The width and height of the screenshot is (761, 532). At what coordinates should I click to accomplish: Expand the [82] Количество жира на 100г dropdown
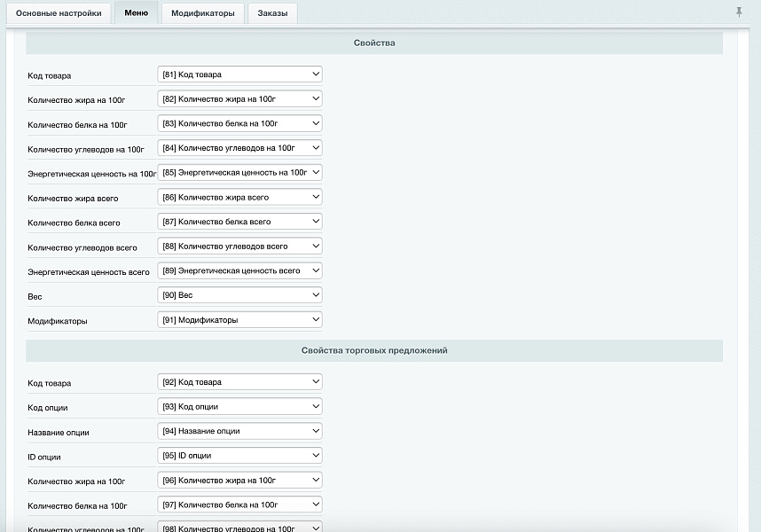point(239,99)
